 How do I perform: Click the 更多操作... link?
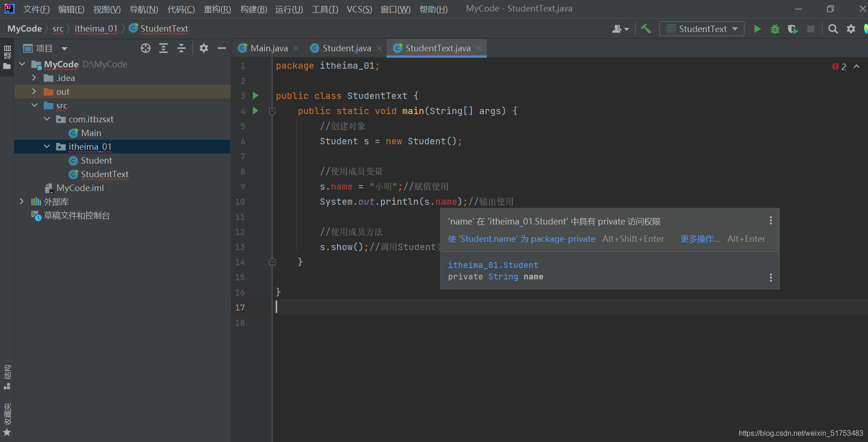(700, 239)
